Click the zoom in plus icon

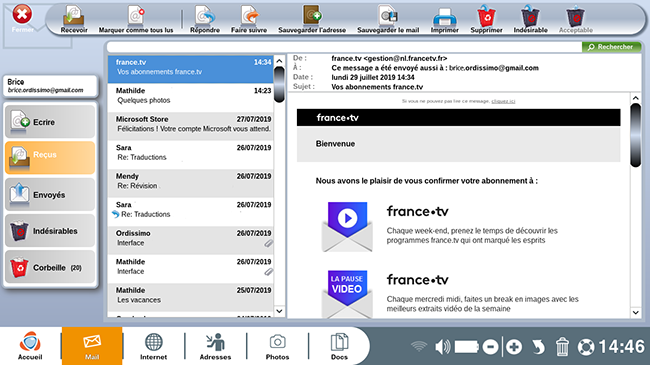click(514, 347)
